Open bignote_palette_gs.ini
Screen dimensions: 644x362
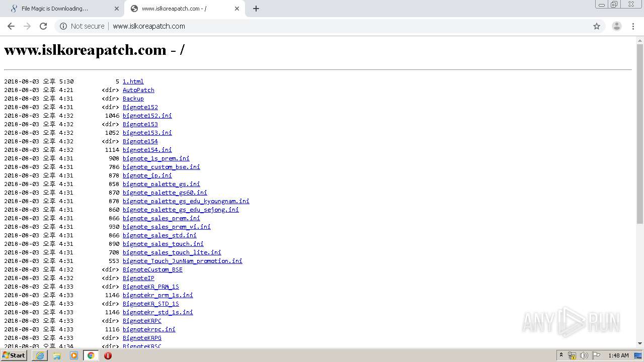pyautogui.click(x=162, y=184)
